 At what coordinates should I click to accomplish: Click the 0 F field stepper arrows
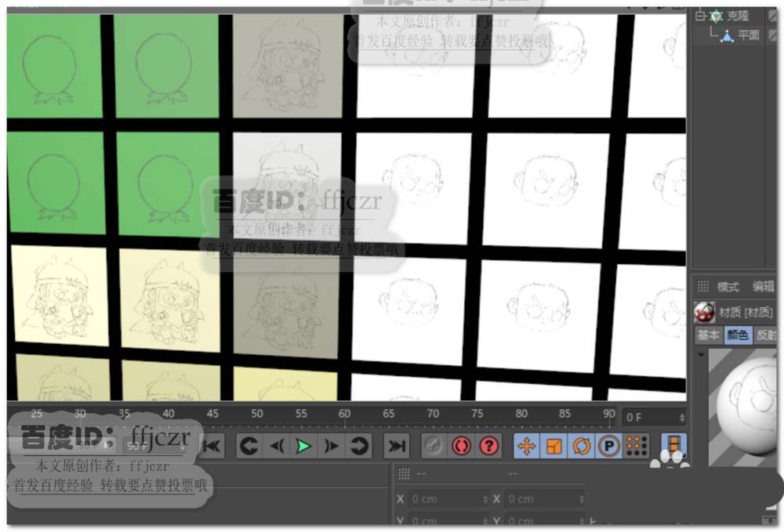pos(682,417)
